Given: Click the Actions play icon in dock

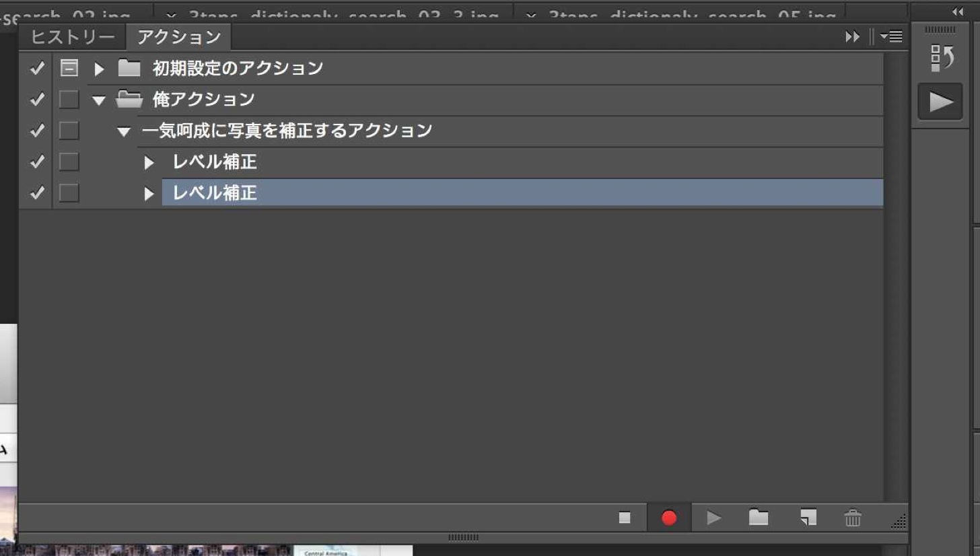Looking at the screenshot, I should 941,102.
